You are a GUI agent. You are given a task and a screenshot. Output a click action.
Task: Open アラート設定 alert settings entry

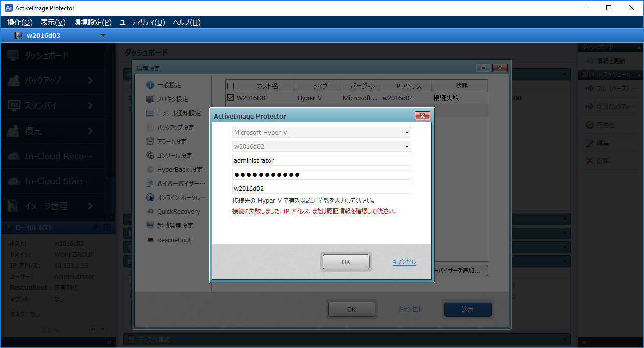point(166,141)
